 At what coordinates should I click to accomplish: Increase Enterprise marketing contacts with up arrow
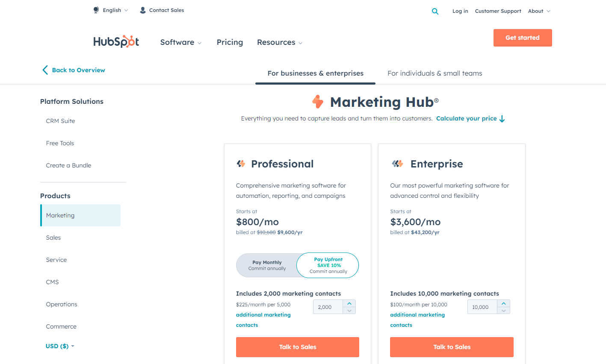click(x=504, y=304)
